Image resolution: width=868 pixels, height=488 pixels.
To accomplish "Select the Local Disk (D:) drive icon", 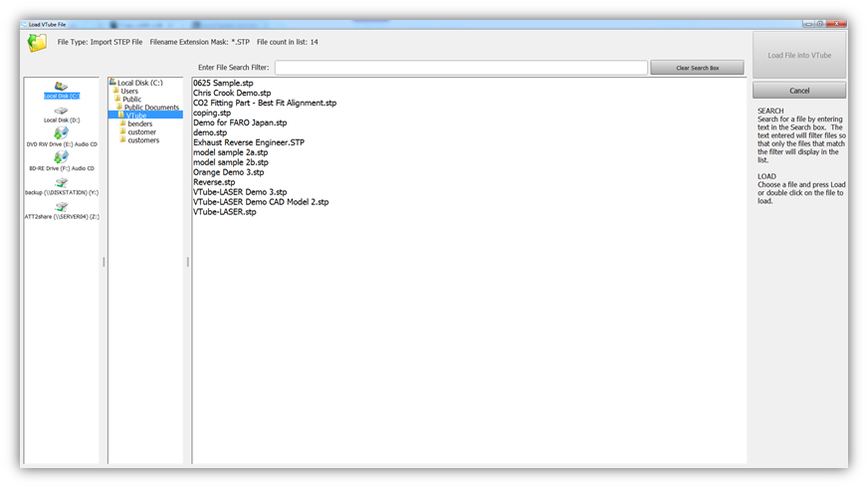I will point(62,112).
